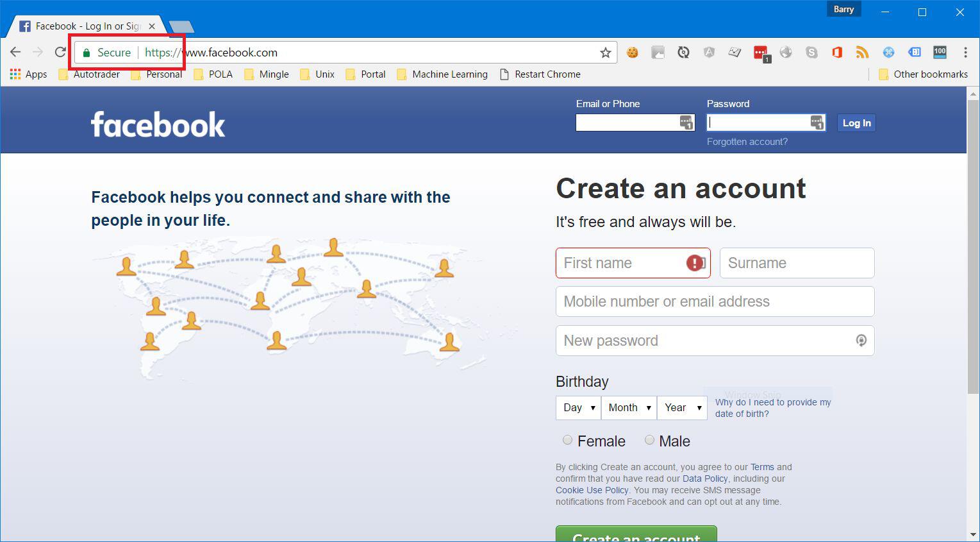Image resolution: width=980 pixels, height=542 pixels.
Task: Open the Month birthday dropdown
Action: tap(629, 408)
